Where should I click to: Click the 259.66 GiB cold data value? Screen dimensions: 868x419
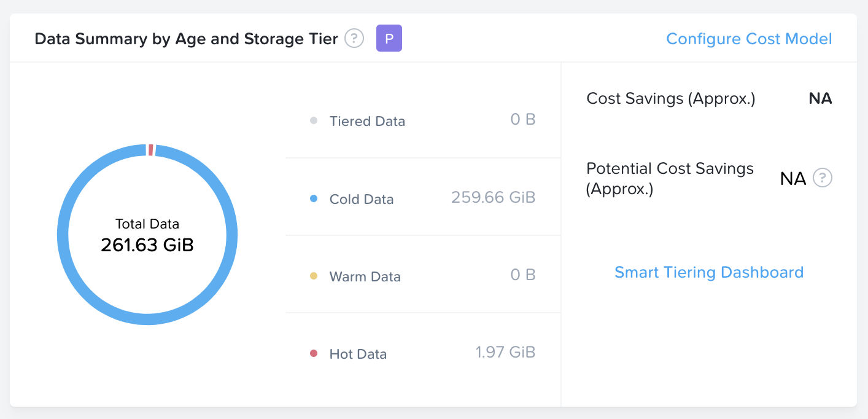pos(493,197)
